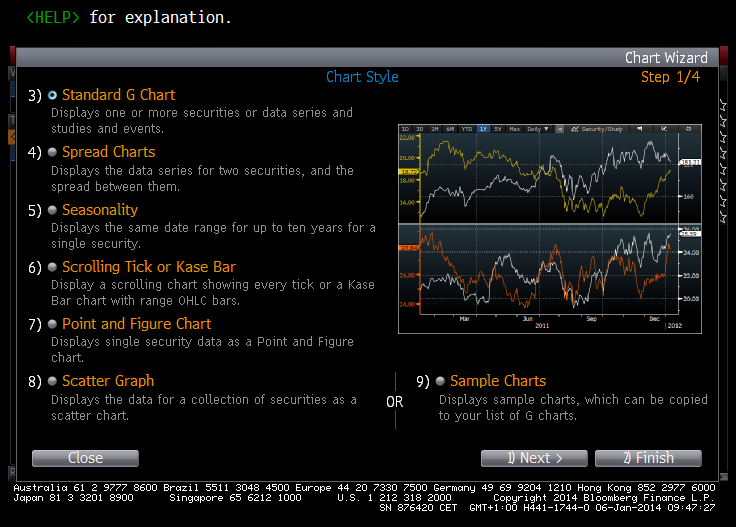This screenshot has width=736, height=527.
Task: Click the Point and Figure Chart label
Action: 137,324
